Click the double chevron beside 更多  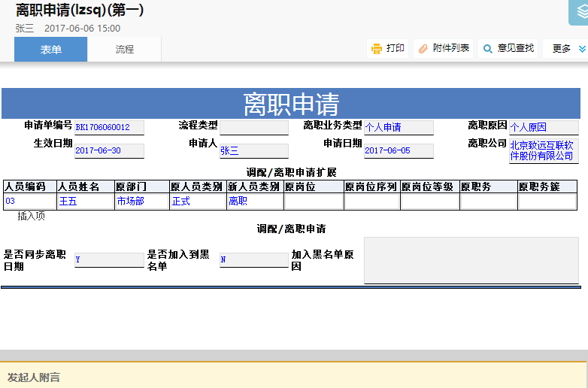(x=581, y=49)
